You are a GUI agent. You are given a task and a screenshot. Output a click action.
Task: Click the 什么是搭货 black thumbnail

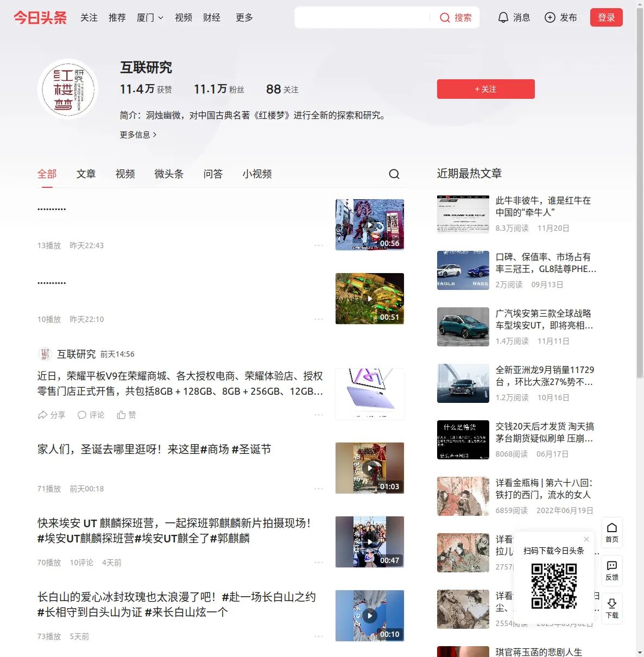point(463,440)
